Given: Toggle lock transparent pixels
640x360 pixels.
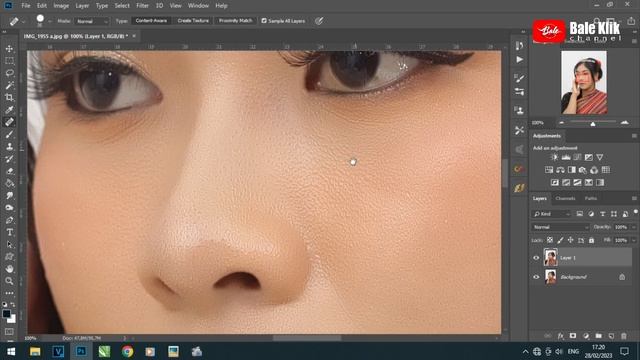Looking at the screenshot, I should (x=550, y=240).
